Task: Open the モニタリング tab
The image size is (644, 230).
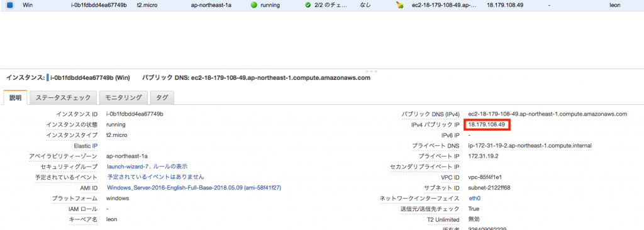Action: tap(123, 98)
